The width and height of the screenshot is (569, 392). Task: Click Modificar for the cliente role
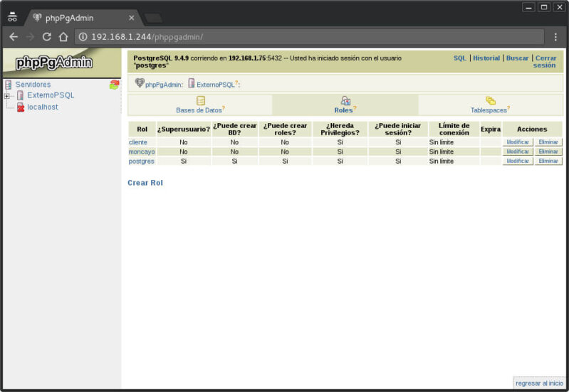pos(518,142)
